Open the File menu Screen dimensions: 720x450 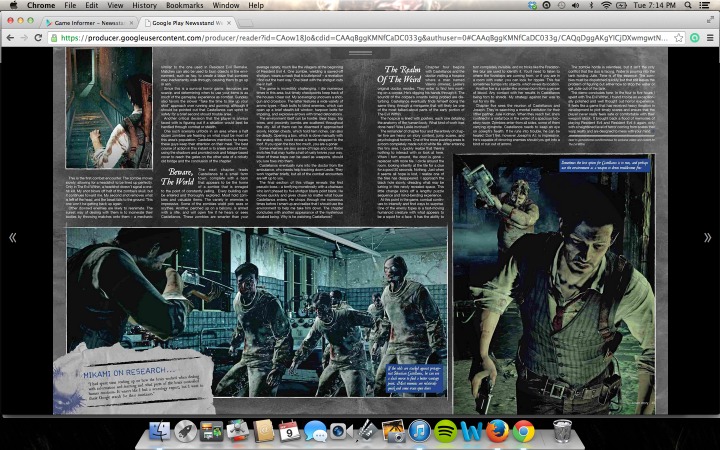pyautogui.click(x=70, y=5)
